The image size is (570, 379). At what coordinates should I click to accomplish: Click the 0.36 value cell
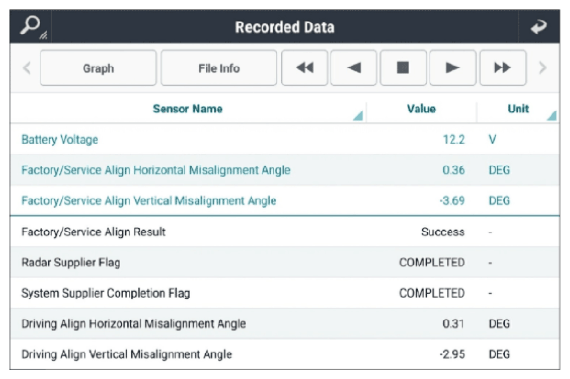point(453,170)
